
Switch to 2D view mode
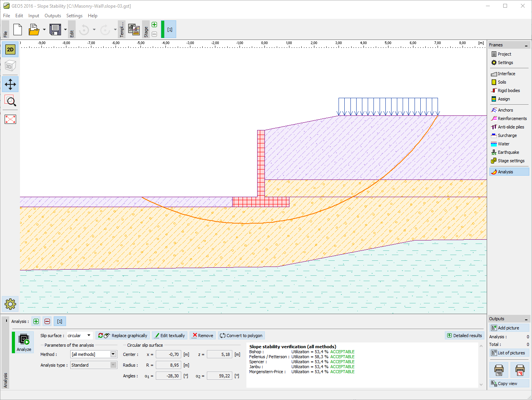(10, 49)
